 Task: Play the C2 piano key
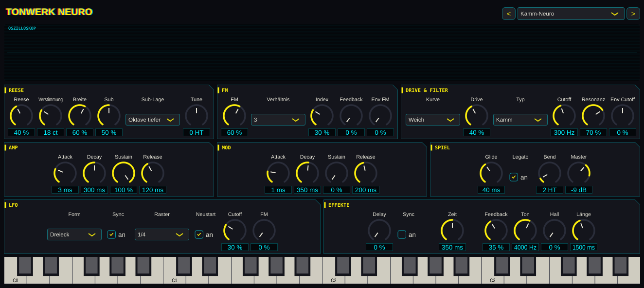(x=334, y=279)
